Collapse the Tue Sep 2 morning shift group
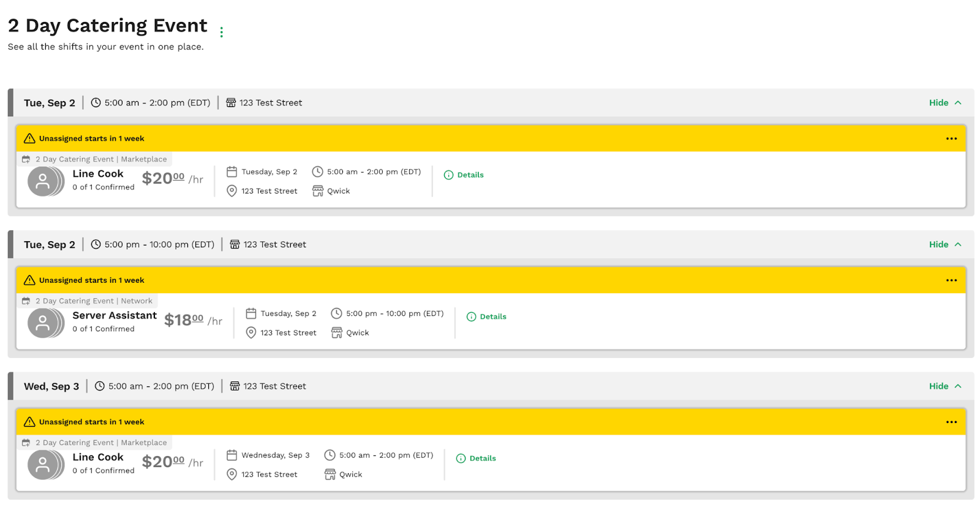This screenshot has height=513, width=980. click(945, 103)
